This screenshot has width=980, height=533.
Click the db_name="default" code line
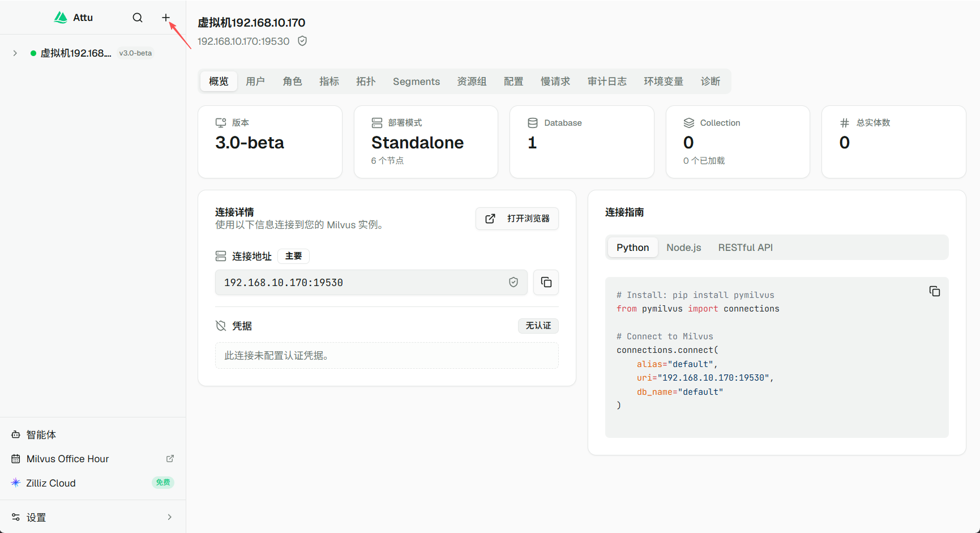[680, 392]
